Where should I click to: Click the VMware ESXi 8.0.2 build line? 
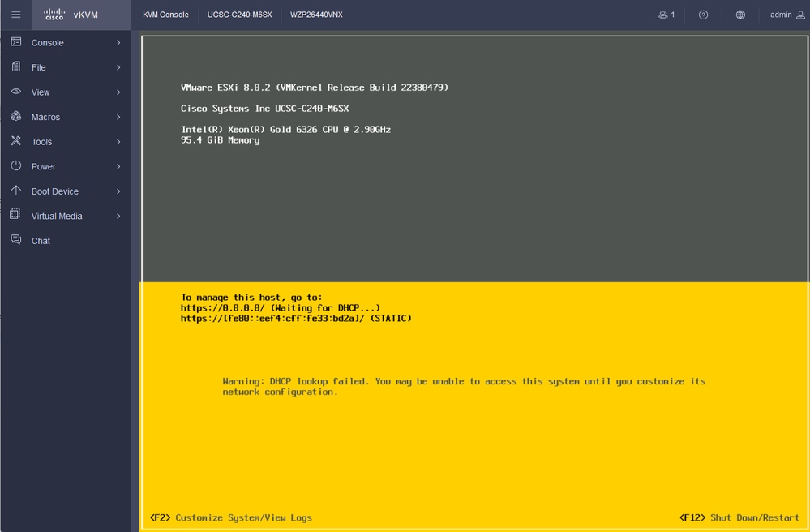(315, 88)
